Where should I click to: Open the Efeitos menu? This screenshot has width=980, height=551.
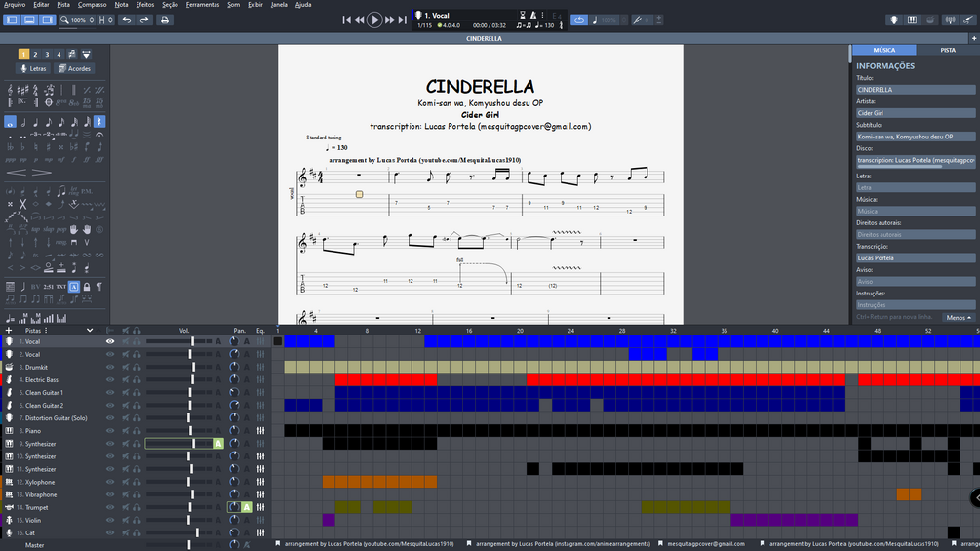145,4
